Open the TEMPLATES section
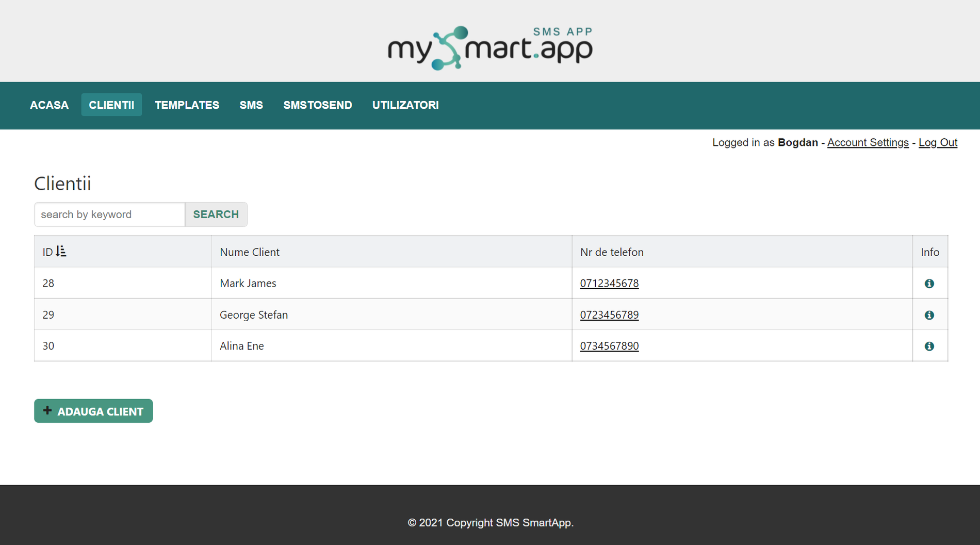The image size is (980, 545). 187,105
